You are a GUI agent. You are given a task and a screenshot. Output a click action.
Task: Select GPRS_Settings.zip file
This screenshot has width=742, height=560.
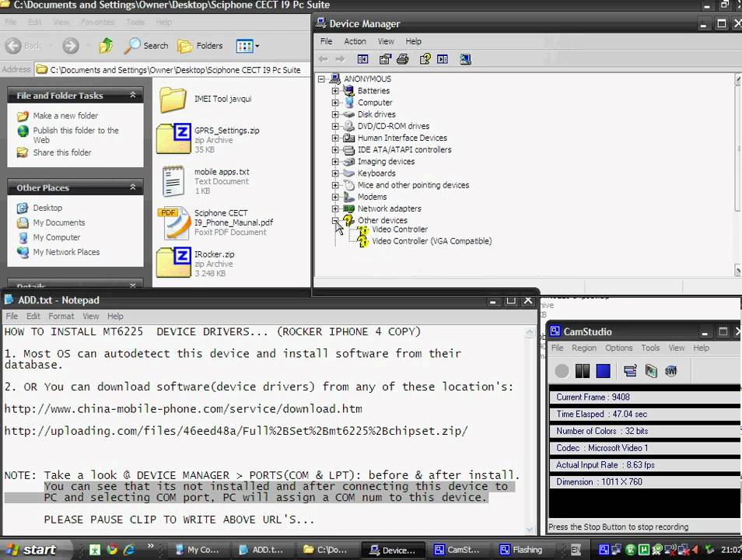click(208, 138)
